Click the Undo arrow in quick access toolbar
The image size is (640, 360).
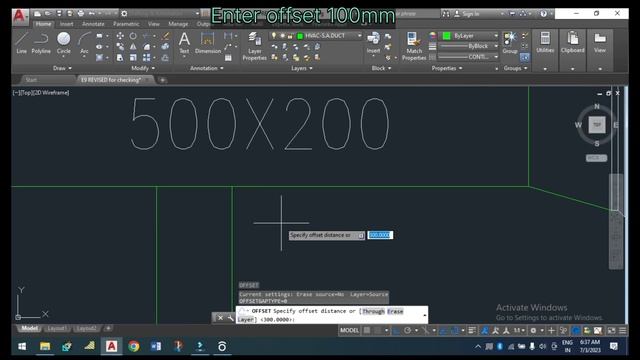point(92,13)
